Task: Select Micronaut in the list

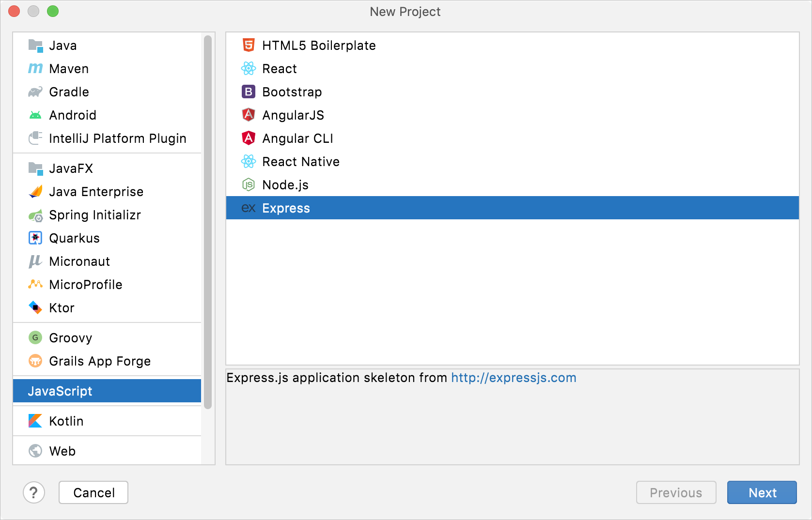Action: [x=107, y=261]
